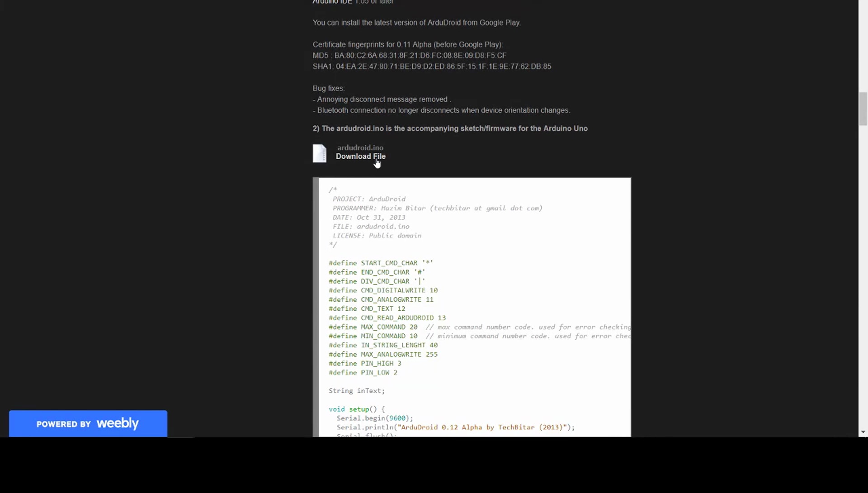The height and width of the screenshot is (493, 868).
Task: Click the '#define MIN_COMMAND 10' line
Action: (480, 336)
